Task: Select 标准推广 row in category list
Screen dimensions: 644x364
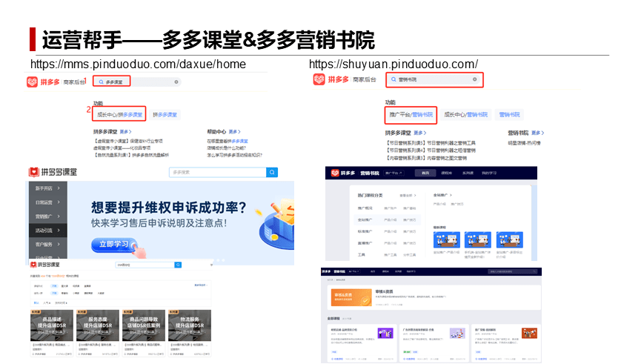Action: coord(387,232)
